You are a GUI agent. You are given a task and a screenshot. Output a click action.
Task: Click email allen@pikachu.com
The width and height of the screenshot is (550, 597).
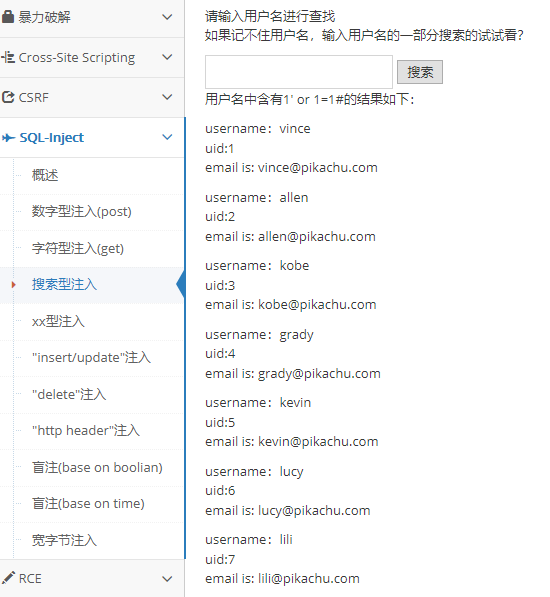[x=317, y=237]
